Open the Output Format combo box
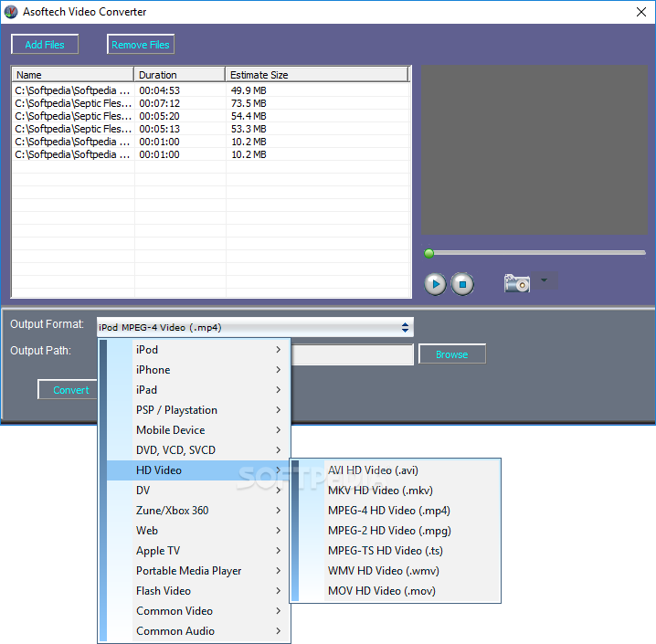Screen dimensions: 656x644 (x=255, y=327)
